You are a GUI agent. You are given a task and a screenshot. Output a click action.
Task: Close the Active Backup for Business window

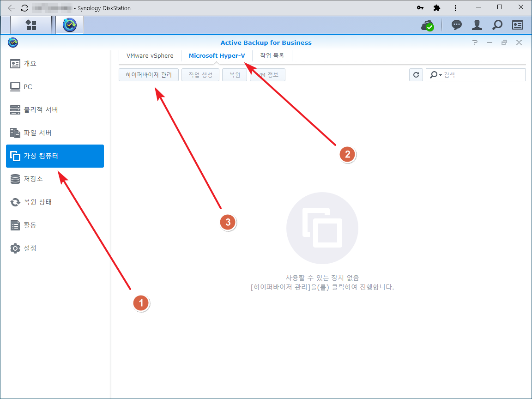[x=519, y=42]
